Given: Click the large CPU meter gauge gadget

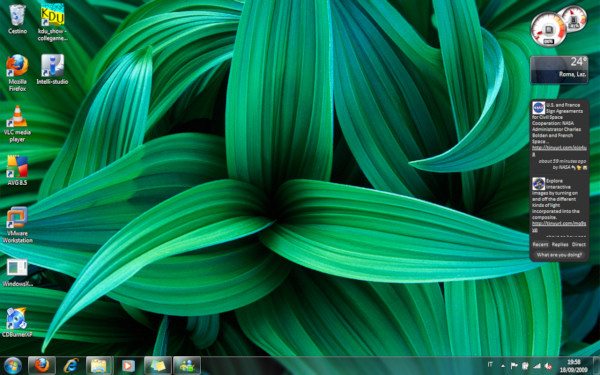Looking at the screenshot, I should coord(548,30).
